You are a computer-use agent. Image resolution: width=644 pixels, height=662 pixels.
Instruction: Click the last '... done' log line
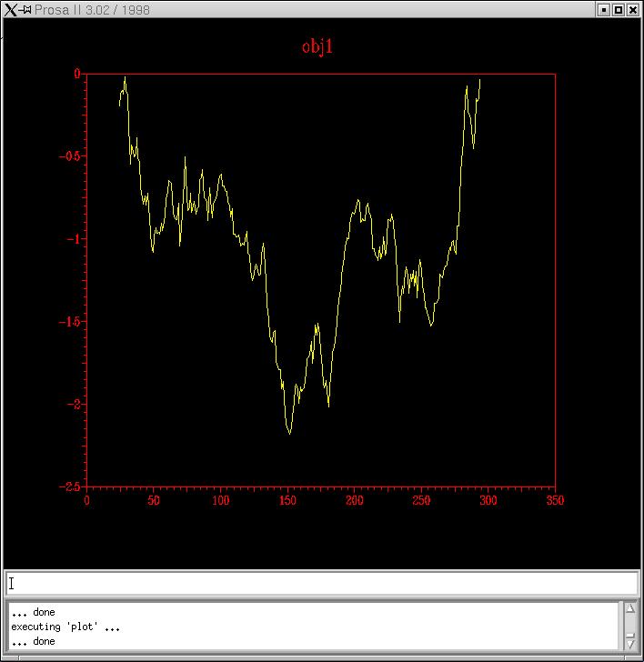(x=33, y=641)
